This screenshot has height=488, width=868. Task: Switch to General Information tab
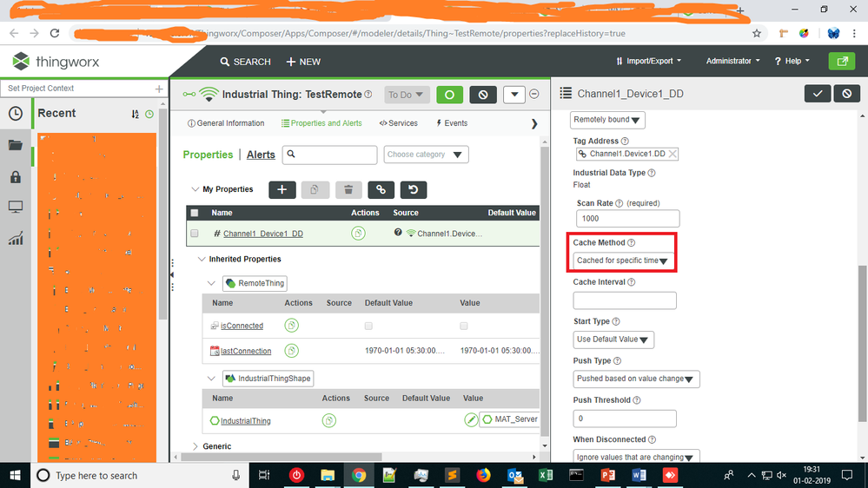226,123
